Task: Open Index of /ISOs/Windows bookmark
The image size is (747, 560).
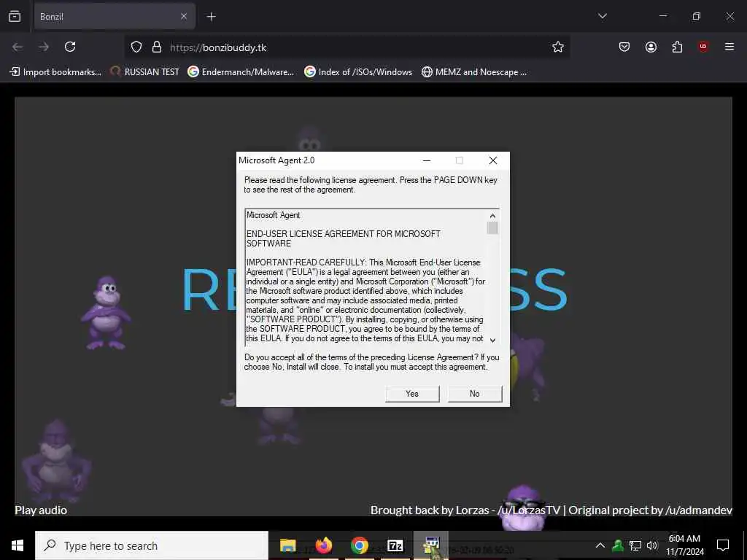Action: pos(358,72)
